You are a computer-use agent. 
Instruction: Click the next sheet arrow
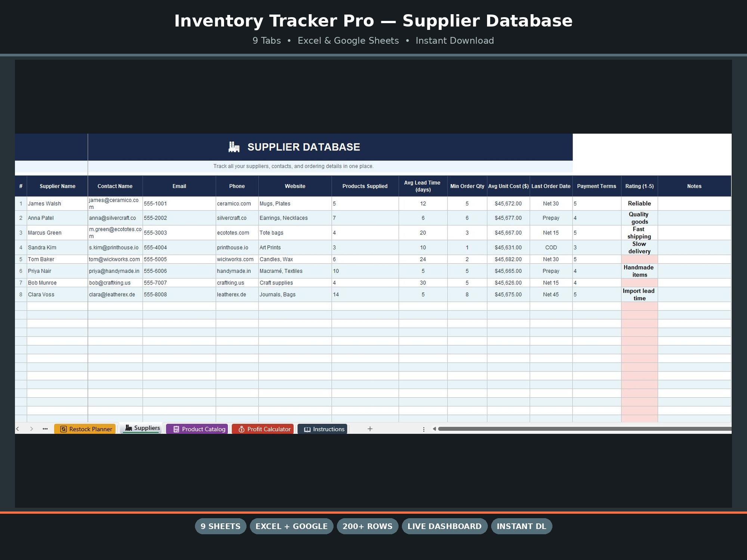[31, 429]
